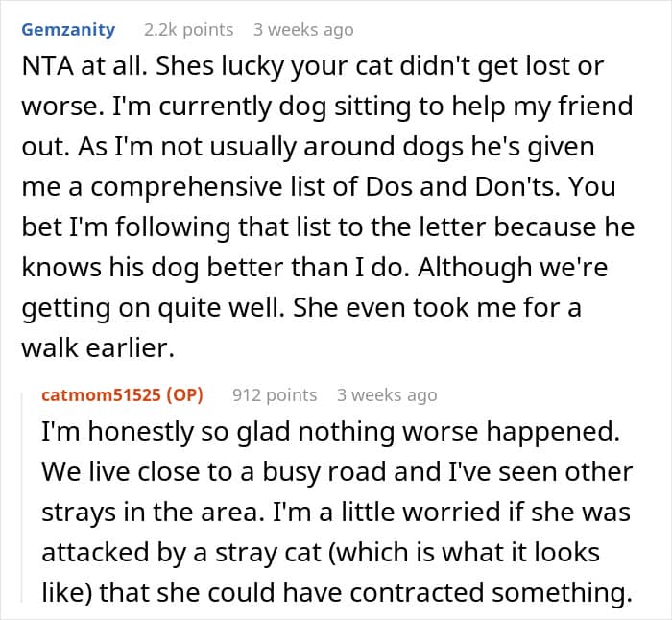Click 'I'm honestly so glad nothing worse happened'
The width and height of the screenshot is (672, 620).
tap(330, 432)
